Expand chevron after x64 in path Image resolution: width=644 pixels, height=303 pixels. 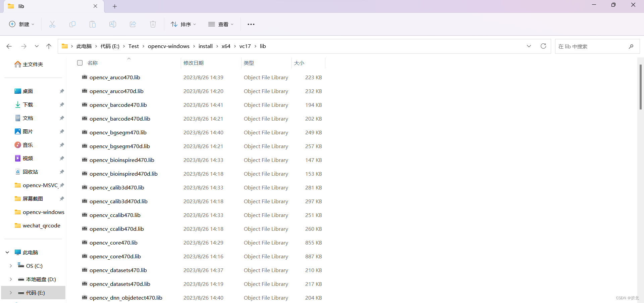tap(235, 46)
